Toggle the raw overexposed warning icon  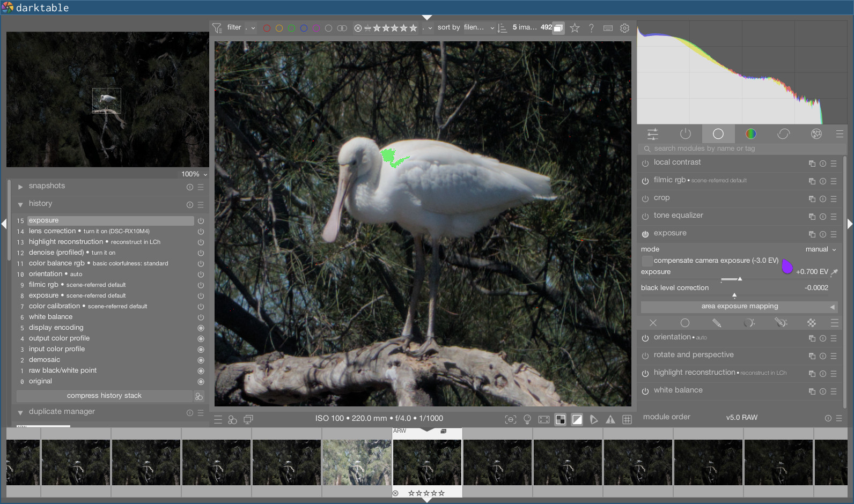561,420
